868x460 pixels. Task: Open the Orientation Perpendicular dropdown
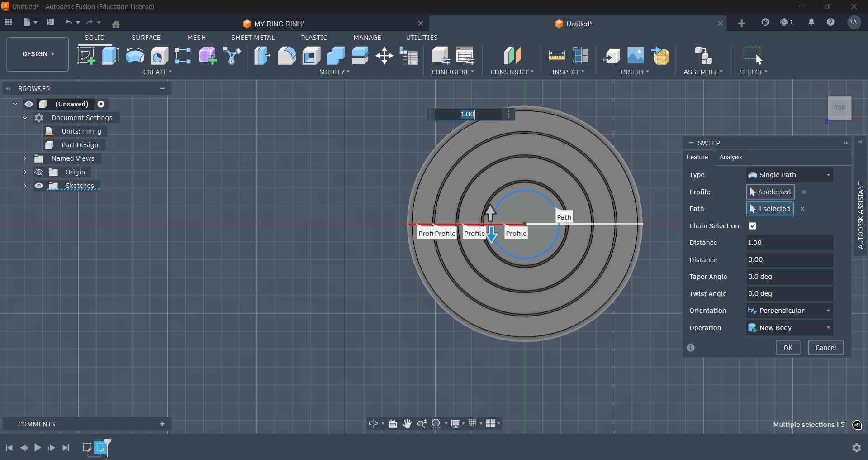789,311
